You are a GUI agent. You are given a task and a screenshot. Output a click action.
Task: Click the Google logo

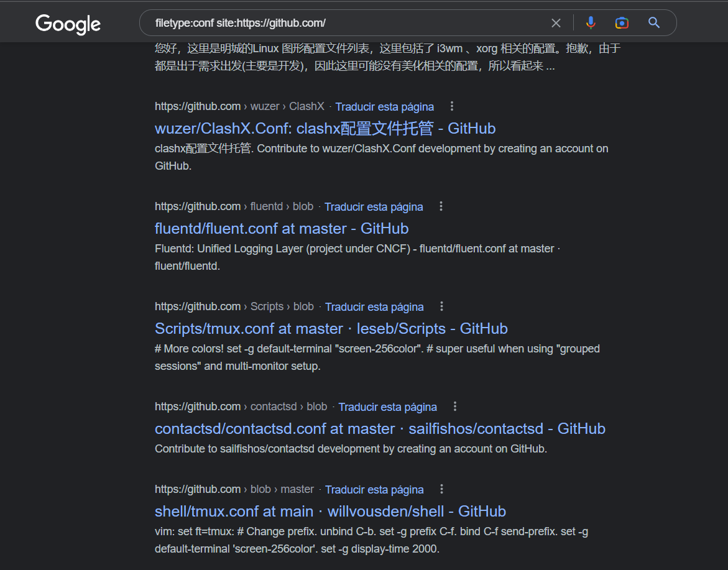tap(68, 24)
